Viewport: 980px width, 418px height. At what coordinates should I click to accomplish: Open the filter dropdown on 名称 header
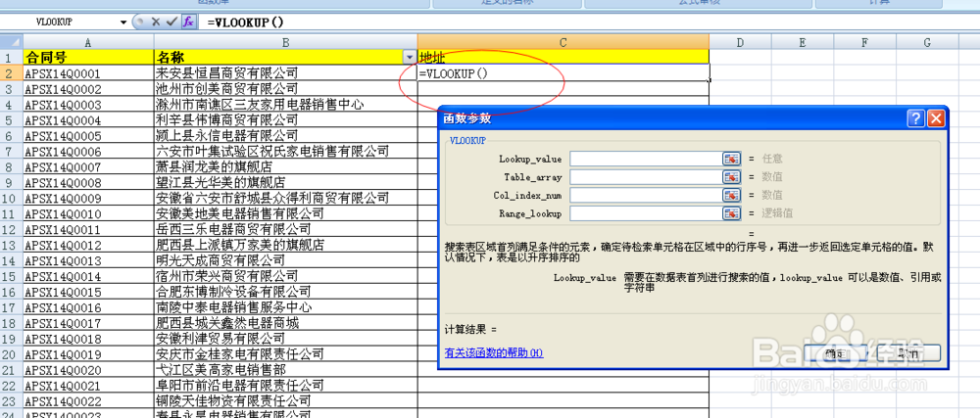[x=410, y=58]
